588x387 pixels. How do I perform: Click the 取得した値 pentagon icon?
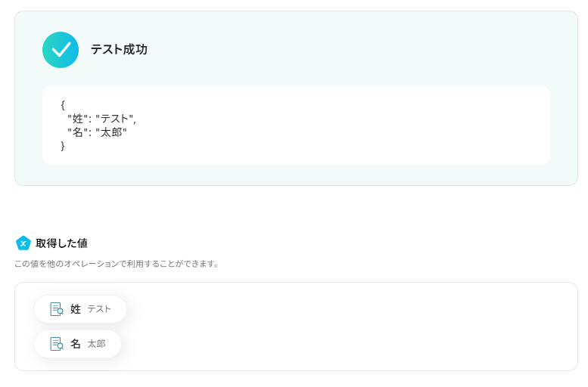click(x=23, y=243)
